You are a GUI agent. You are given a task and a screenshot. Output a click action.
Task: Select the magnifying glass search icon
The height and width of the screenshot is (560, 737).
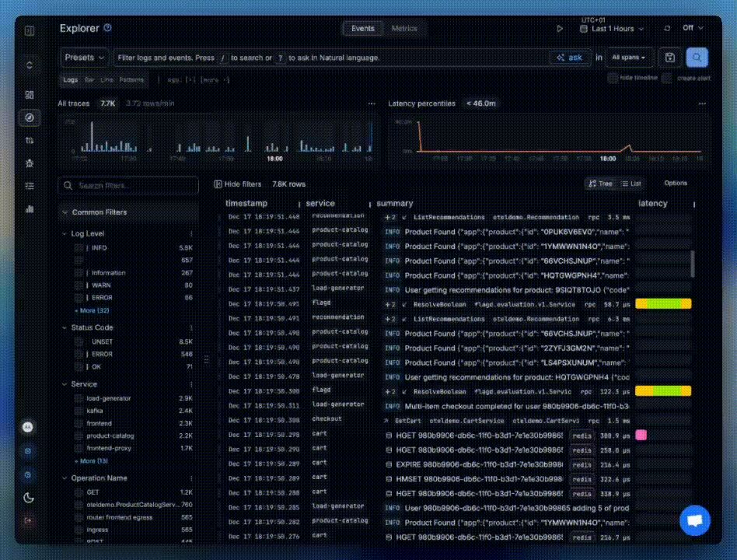(697, 57)
